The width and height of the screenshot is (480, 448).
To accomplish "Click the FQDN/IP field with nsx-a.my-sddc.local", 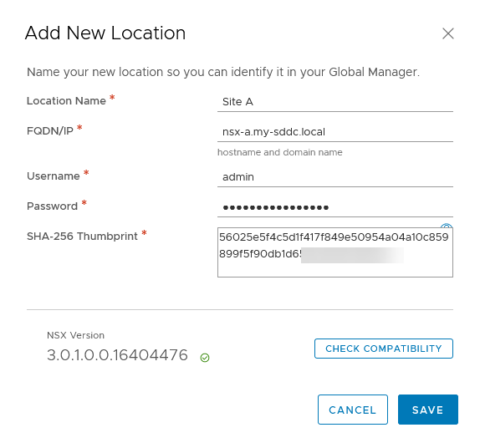I will (335, 132).
